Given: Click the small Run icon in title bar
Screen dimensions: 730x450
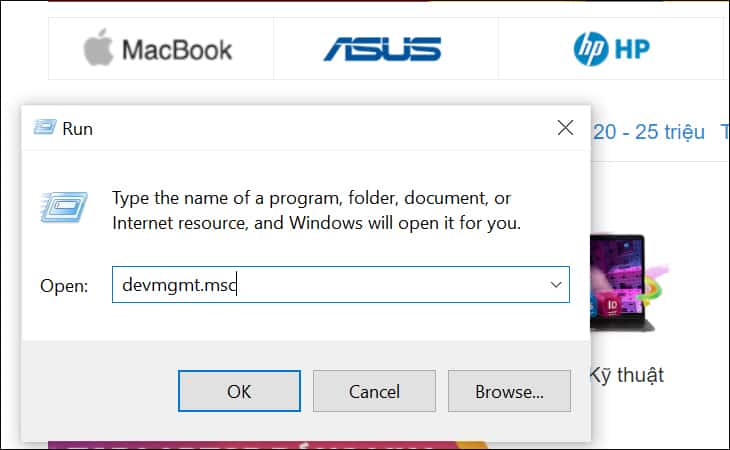Looking at the screenshot, I should click(x=45, y=127).
